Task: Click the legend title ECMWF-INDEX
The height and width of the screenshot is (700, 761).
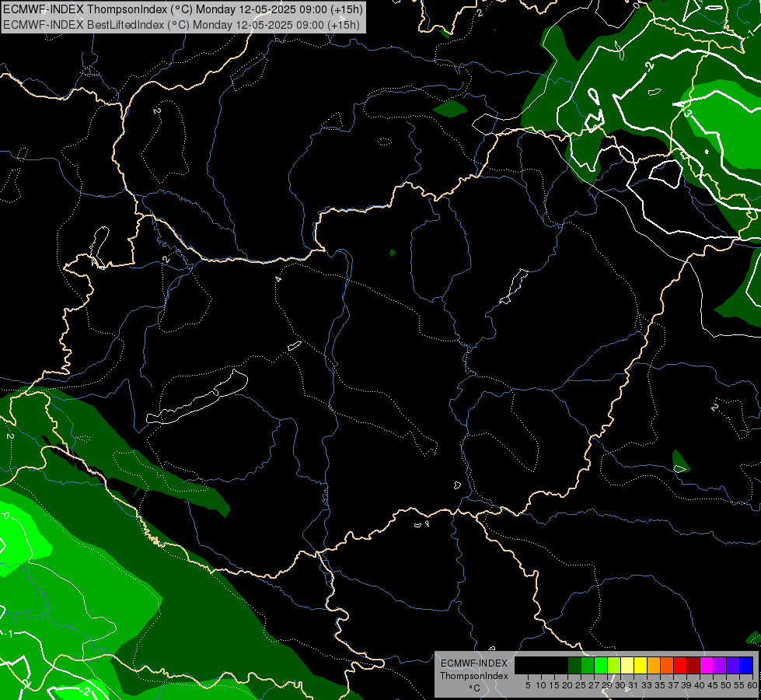Action: (x=474, y=663)
